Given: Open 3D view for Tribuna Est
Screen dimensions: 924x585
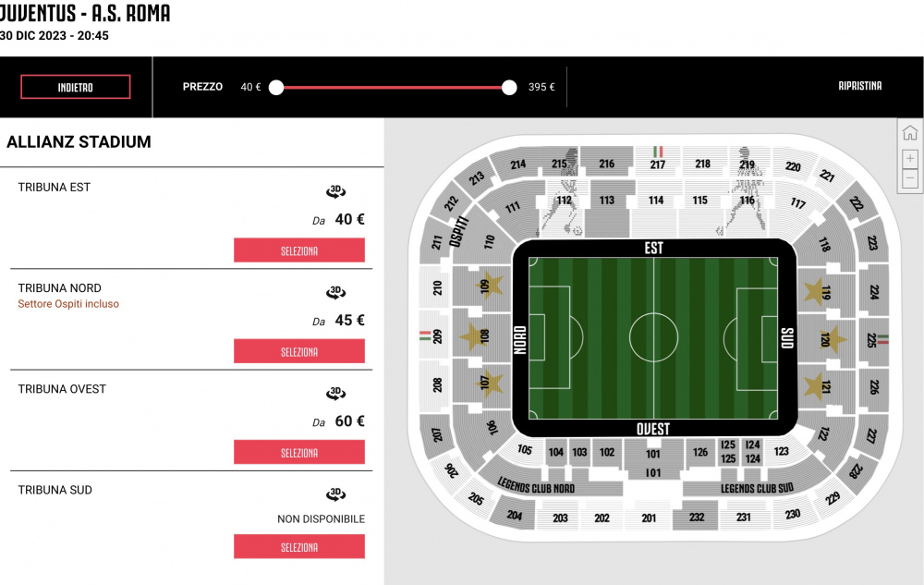Looking at the screenshot, I should click(x=336, y=191).
